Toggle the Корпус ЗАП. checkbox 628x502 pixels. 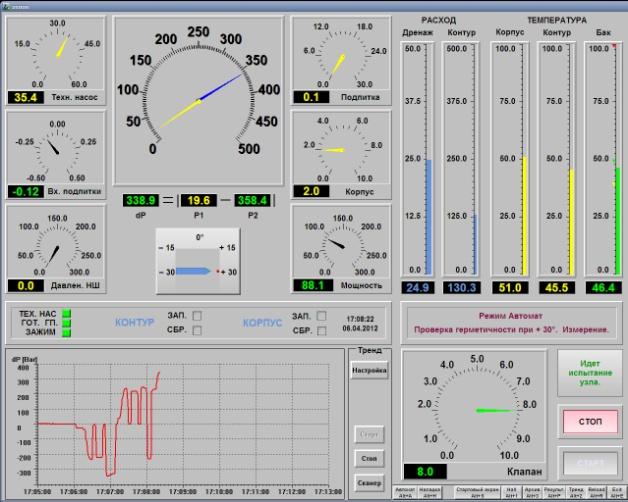(321, 316)
